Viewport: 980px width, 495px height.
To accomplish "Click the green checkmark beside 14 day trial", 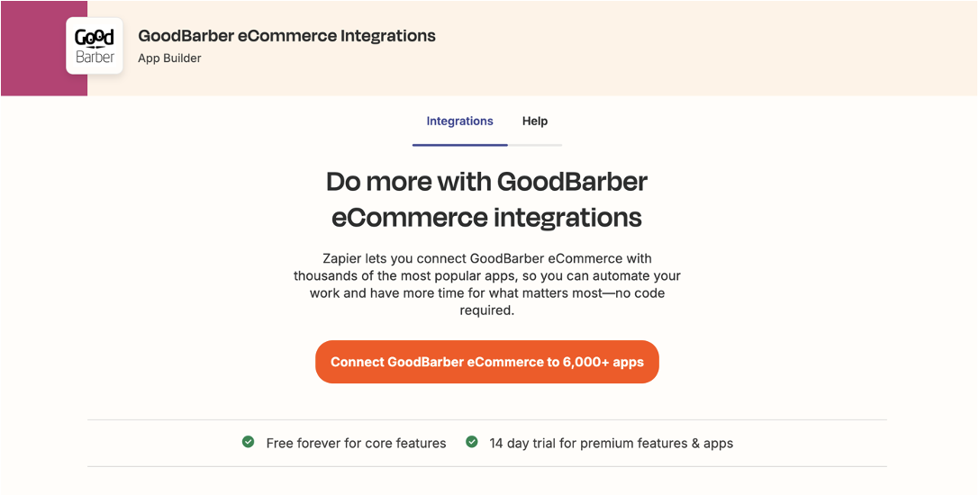I will [x=471, y=442].
